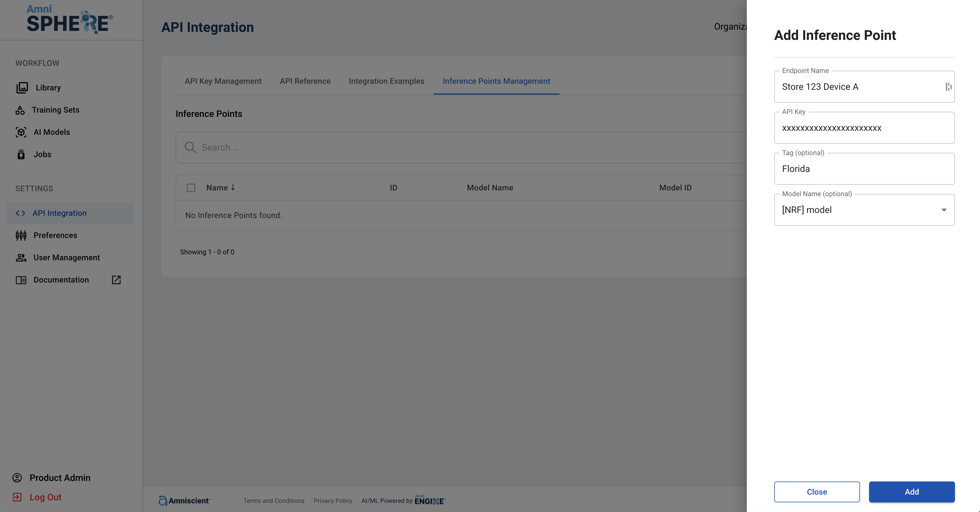
Task: Click Documentation external link icon
Action: click(116, 280)
